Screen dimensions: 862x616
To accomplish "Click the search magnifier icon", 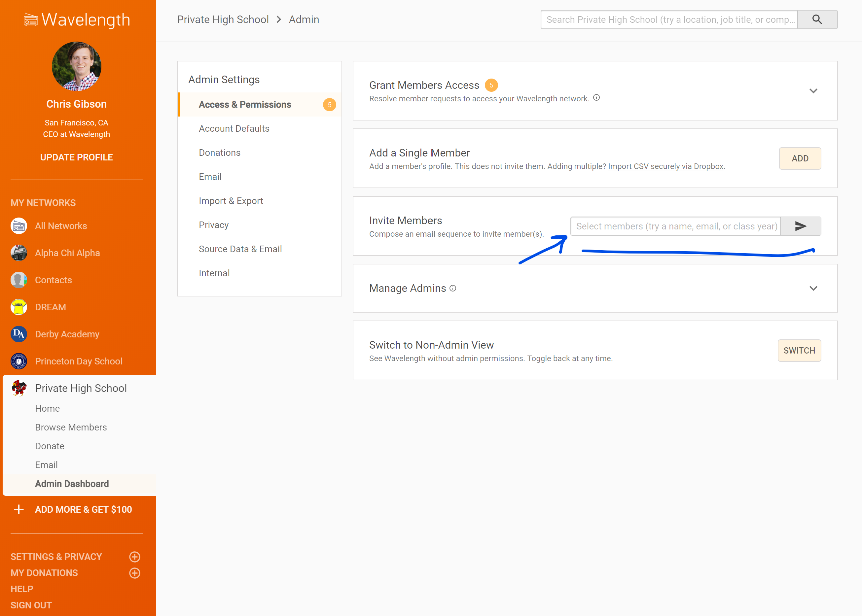I will coord(817,20).
